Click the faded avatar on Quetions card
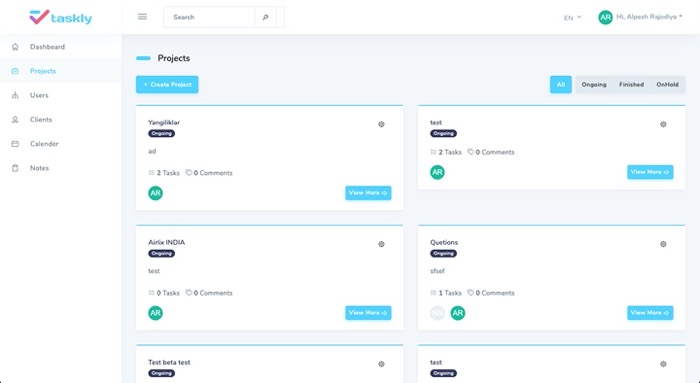 tap(438, 313)
